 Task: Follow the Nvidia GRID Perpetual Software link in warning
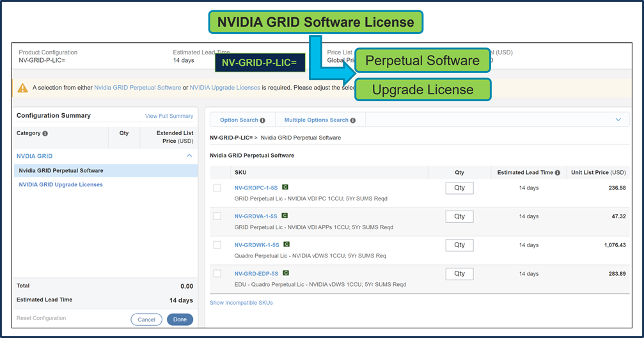(137, 88)
